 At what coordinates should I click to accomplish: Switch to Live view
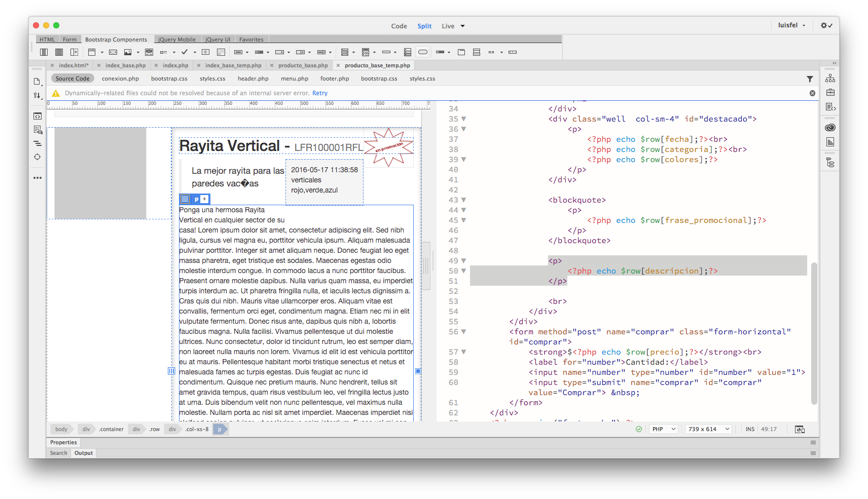click(448, 26)
